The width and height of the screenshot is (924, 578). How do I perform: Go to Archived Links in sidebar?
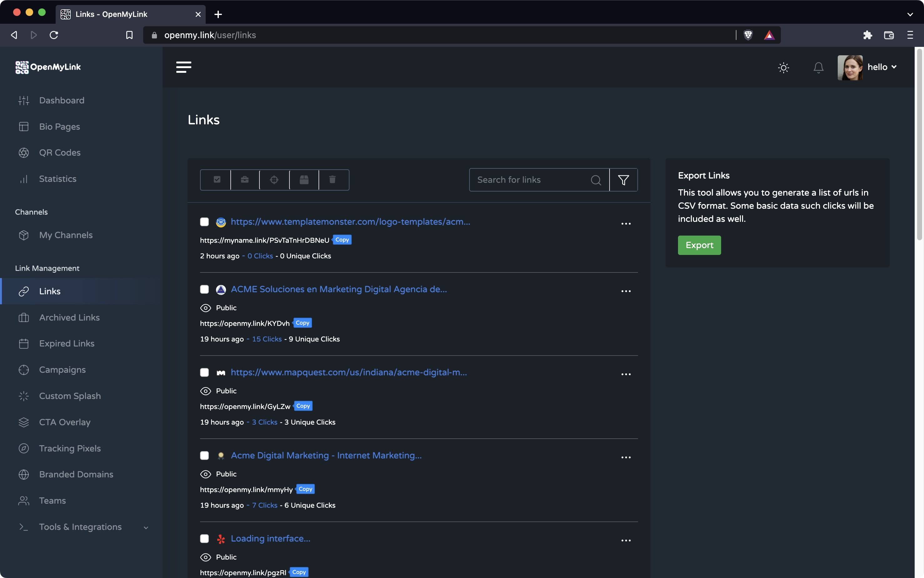[69, 317]
